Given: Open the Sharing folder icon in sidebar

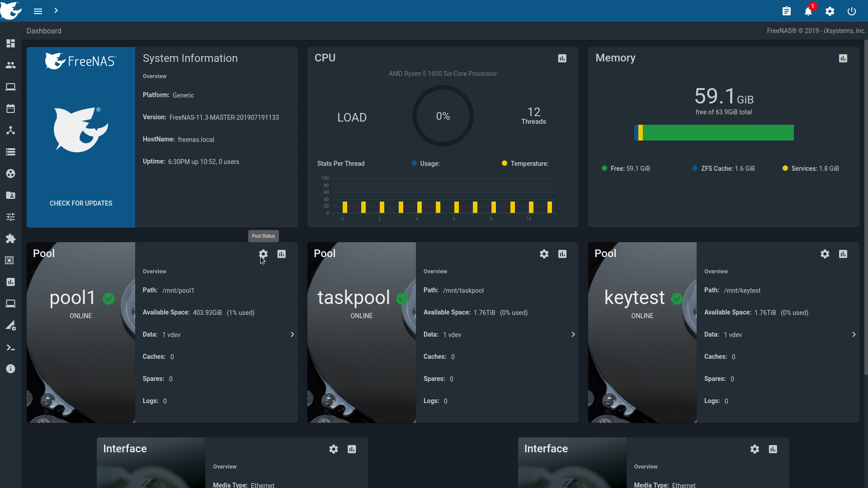Looking at the screenshot, I should tap(11, 195).
